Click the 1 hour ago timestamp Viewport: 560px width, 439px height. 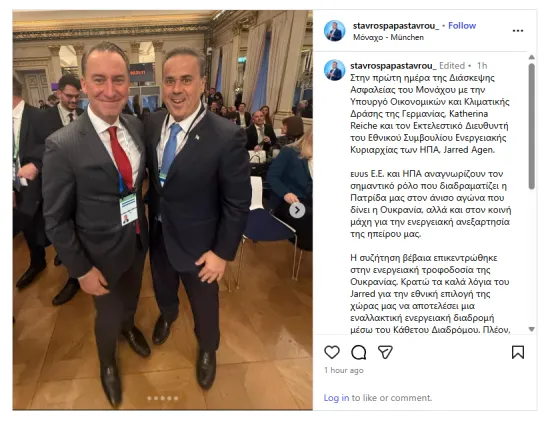[344, 370]
